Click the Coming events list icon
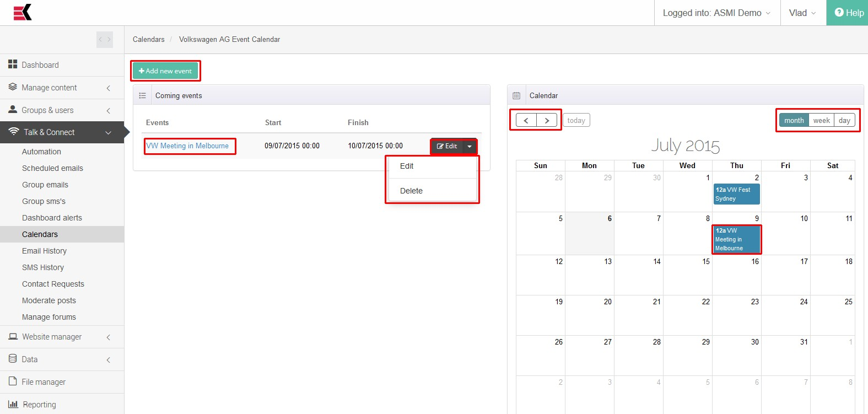The width and height of the screenshot is (868, 414). click(142, 95)
